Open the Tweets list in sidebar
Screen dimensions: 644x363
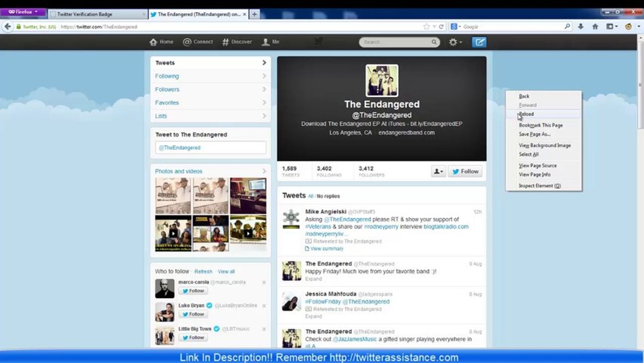click(210, 63)
